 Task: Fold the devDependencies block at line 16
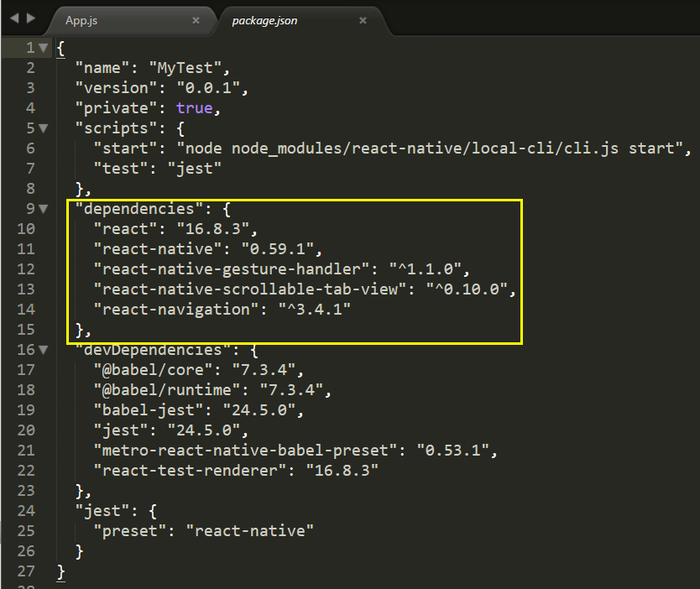pyautogui.click(x=44, y=350)
